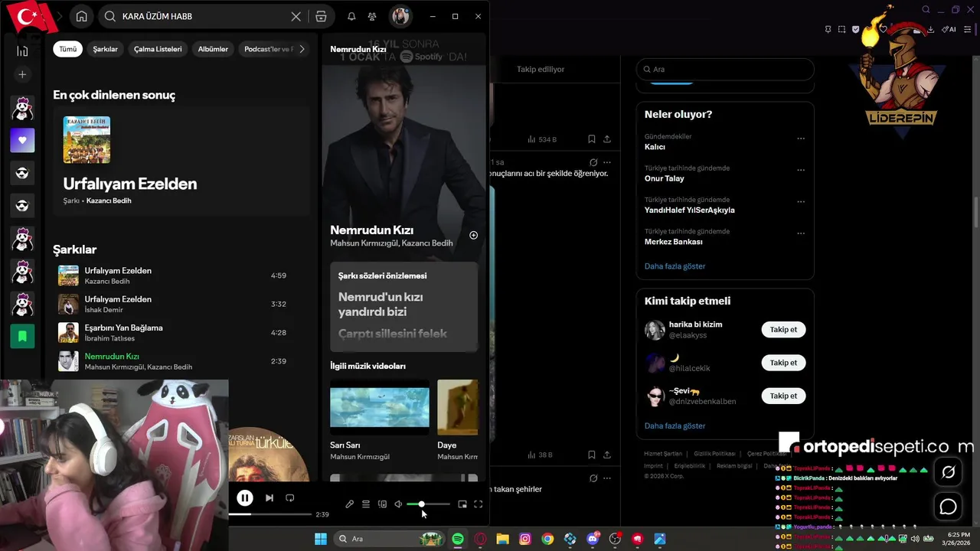Open Your Library icon in Spotify sidebar
980x551 pixels.
(x=22, y=51)
